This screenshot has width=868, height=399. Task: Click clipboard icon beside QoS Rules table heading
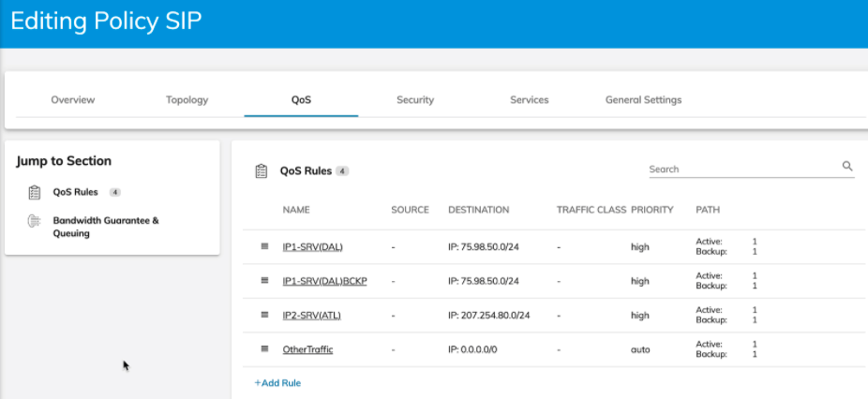pyautogui.click(x=262, y=171)
